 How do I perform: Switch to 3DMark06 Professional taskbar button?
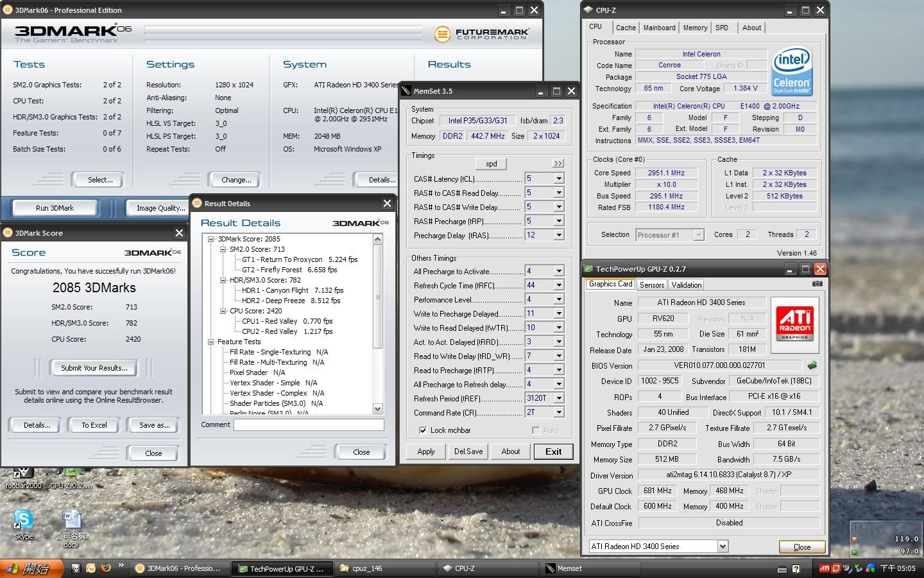point(178,568)
